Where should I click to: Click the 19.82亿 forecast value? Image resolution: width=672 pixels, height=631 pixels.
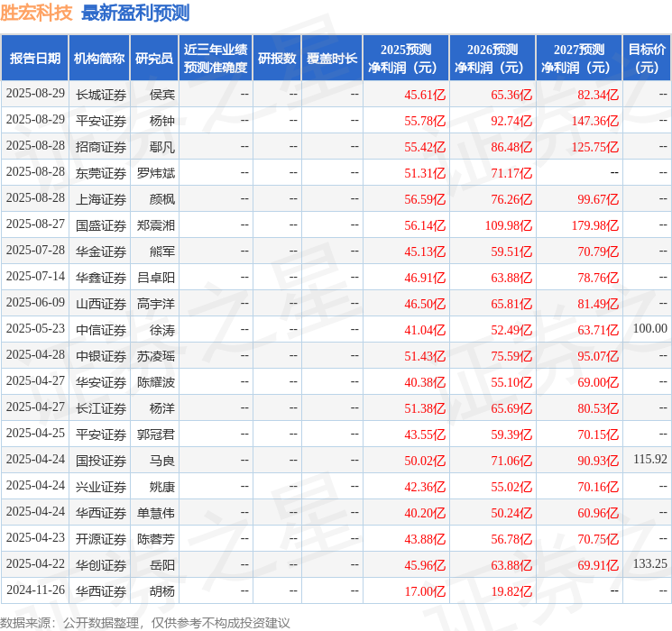[x=511, y=591]
